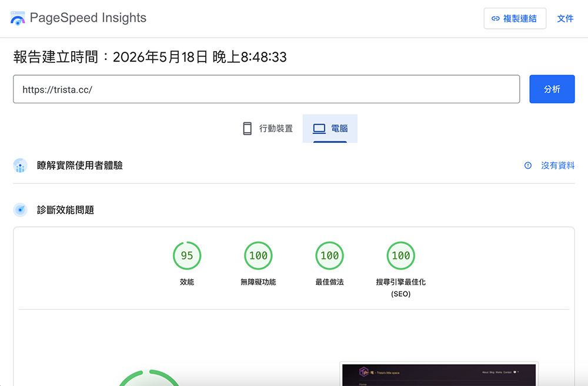Select the 電腦 desktop tab
Viewport: 588px width, 386px height.
pyautogui.click(x=330, y=129)
